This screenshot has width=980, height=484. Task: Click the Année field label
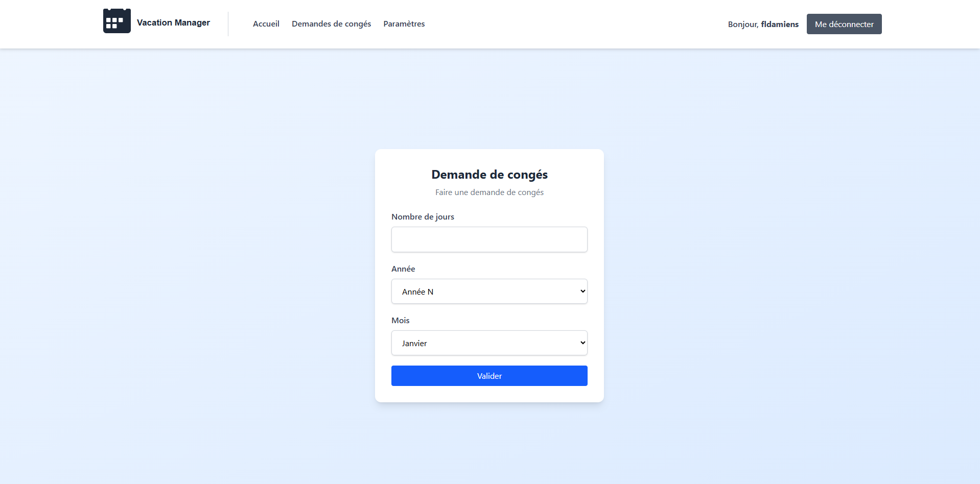click(403, 269)
